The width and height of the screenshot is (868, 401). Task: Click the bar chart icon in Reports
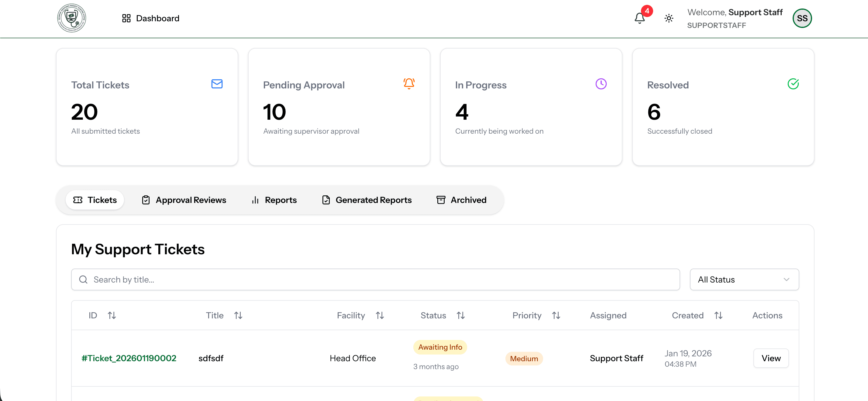255,200
